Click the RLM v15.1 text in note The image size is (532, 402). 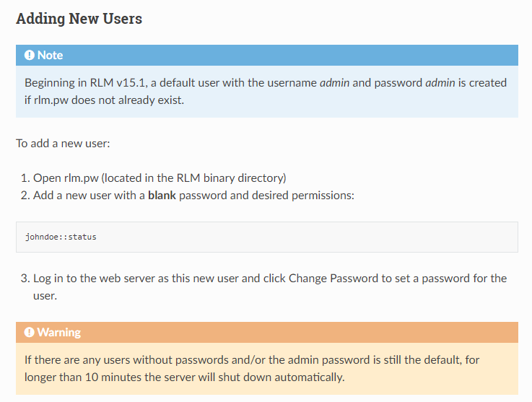coord(118,83)
